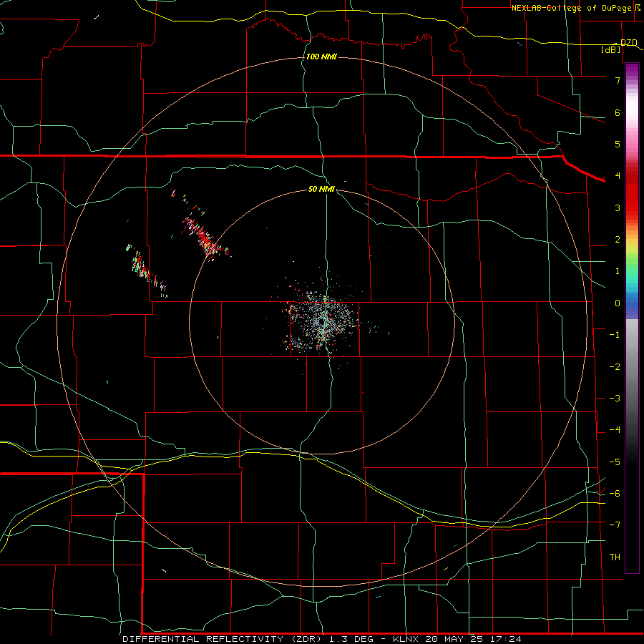The width and height of the screenshot is (644, 644).
Task: Click the "TH" label on the color scale
Action: 615,557
